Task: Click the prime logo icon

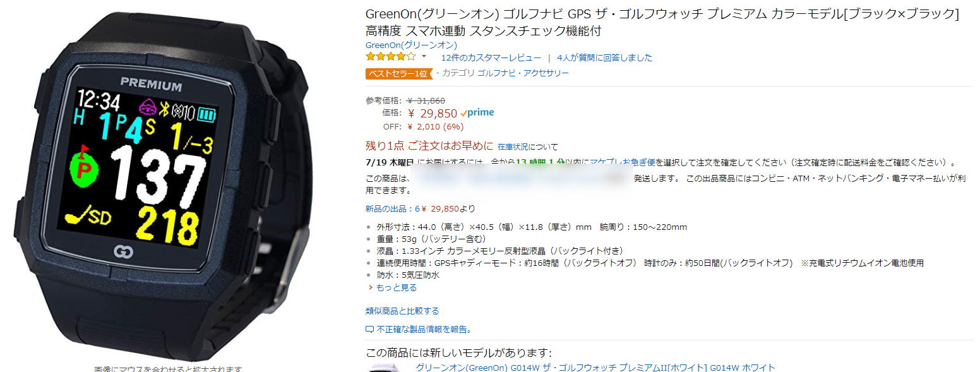Action: (477, 113)
